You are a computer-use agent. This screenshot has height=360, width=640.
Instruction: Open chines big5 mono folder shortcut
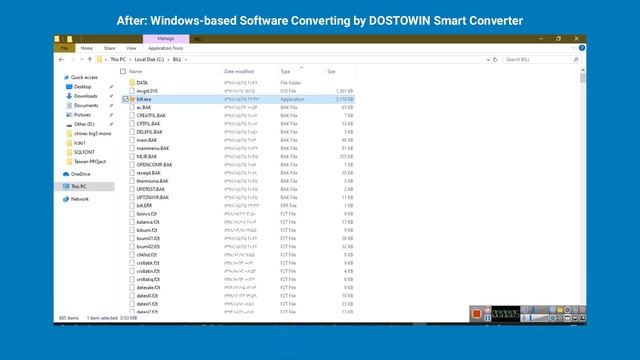point(89,133)
